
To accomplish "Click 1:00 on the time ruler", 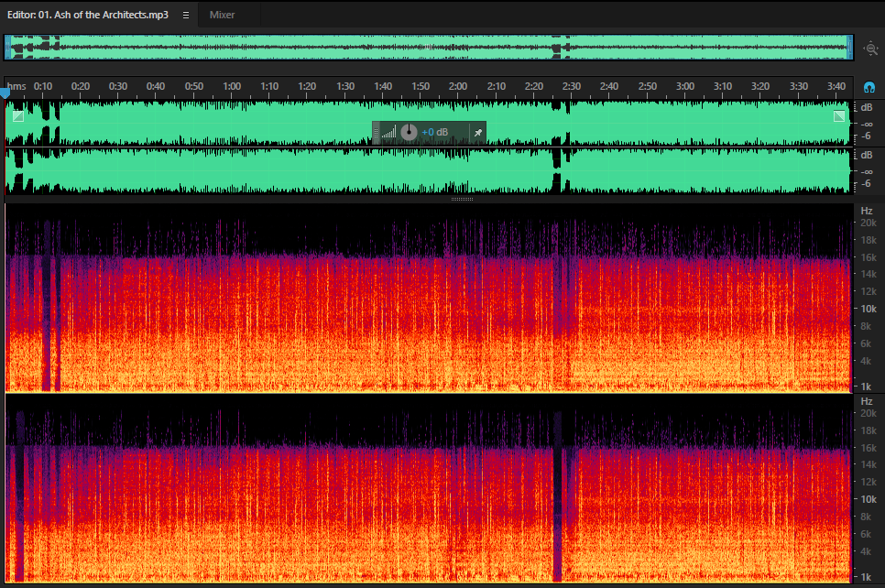I will [232, 86].
